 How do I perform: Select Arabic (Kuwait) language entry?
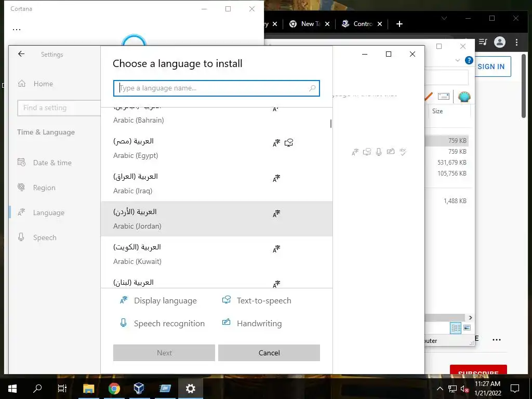coord(217,254)
